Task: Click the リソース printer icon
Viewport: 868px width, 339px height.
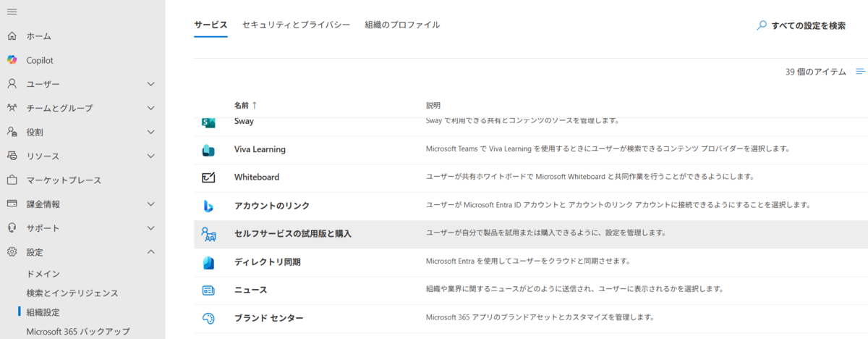Action: [12, 156]
